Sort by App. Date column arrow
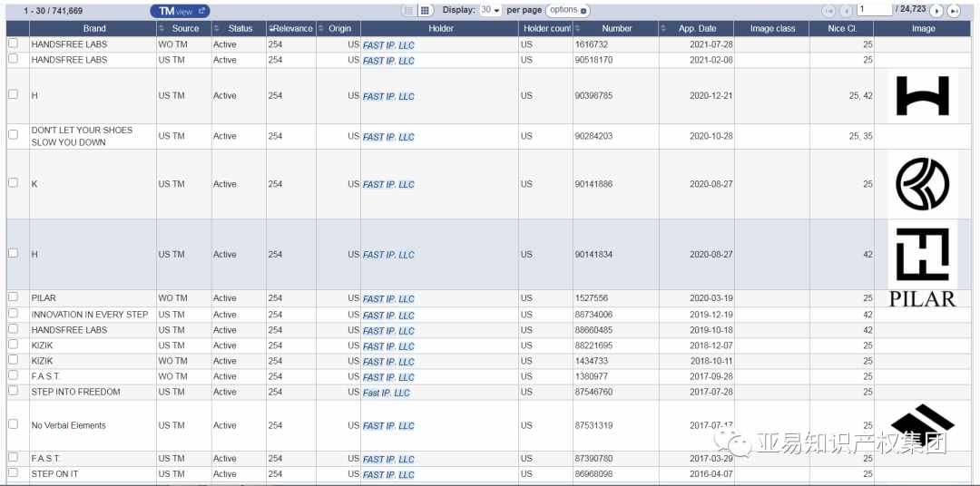This screenshot has width=980, height=486. coord(663,29)
